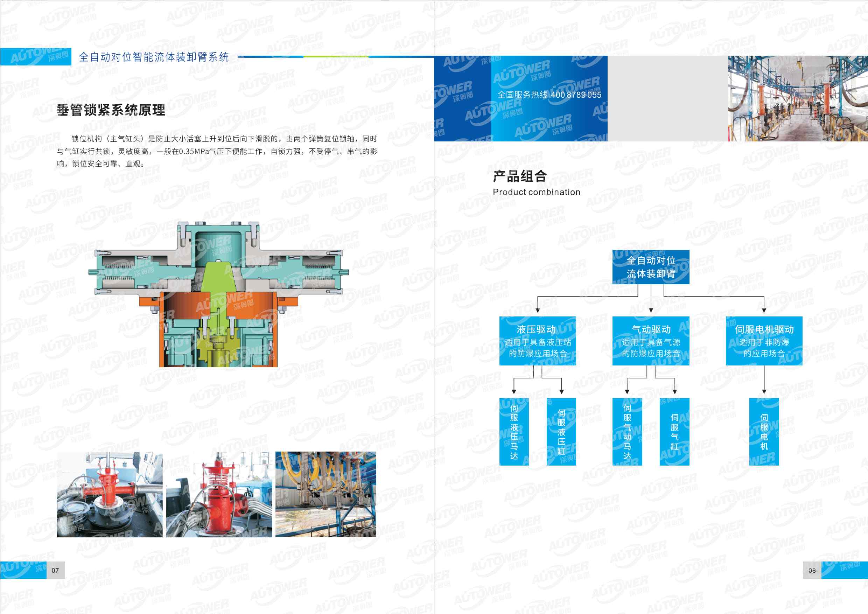Click the AUTOWER logo in left header tab

coord(39,56)
